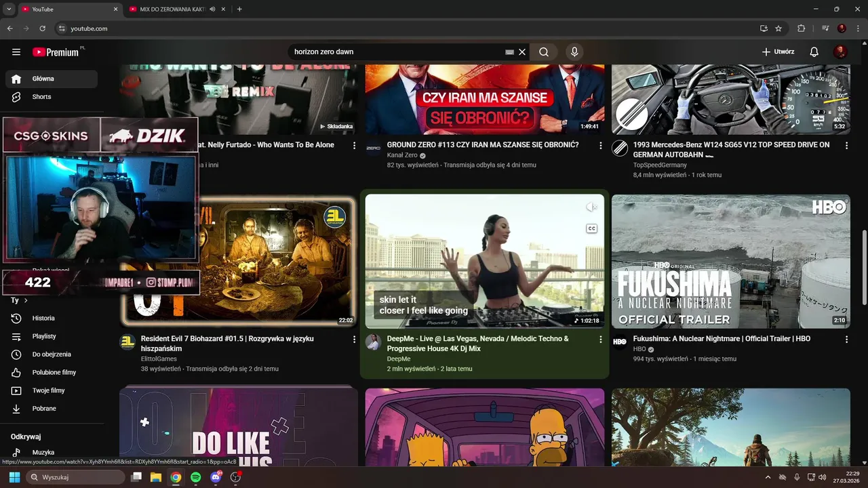Open Historia in sidebar

52,318
